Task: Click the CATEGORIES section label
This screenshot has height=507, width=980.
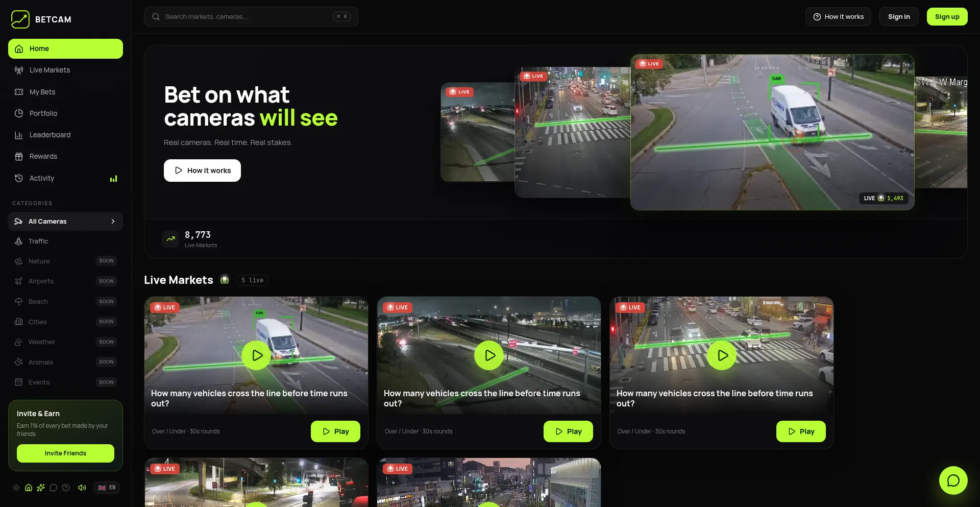Action: 32,203
